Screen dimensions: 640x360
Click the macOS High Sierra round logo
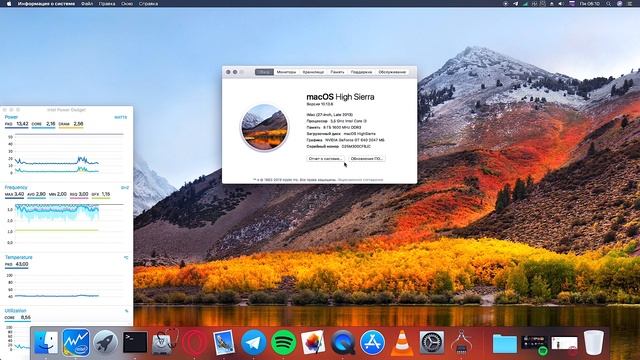(264, 127)
